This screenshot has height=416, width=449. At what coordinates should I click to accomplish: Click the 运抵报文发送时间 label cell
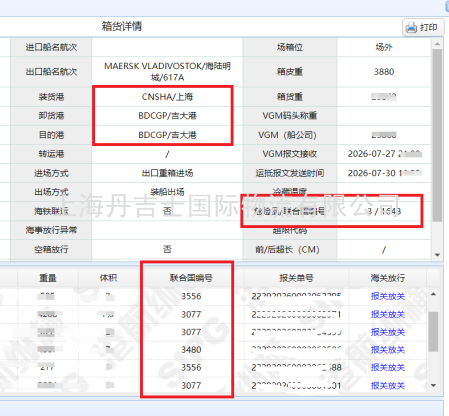tap(290, 173)
